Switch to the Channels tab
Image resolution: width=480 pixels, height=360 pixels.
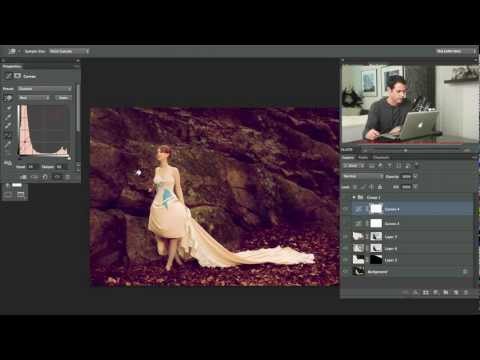pyautogui.click(x=381, y=157)
